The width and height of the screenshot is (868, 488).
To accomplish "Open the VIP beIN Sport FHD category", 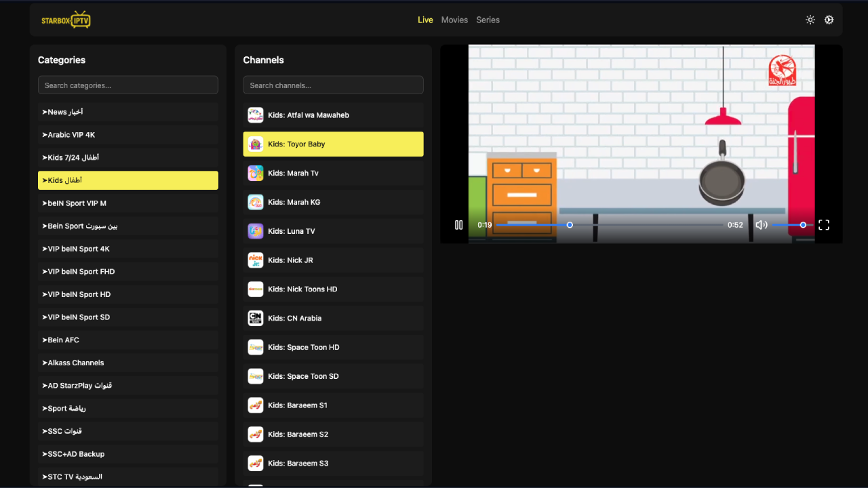I will coord(128,272).
